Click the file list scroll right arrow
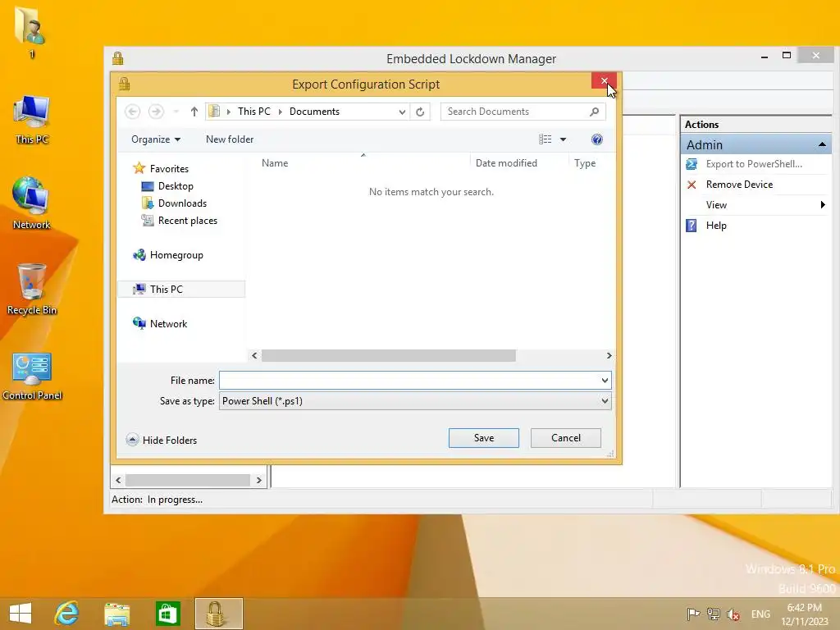Viewport: 840px width, 630px height. (609, 356)
